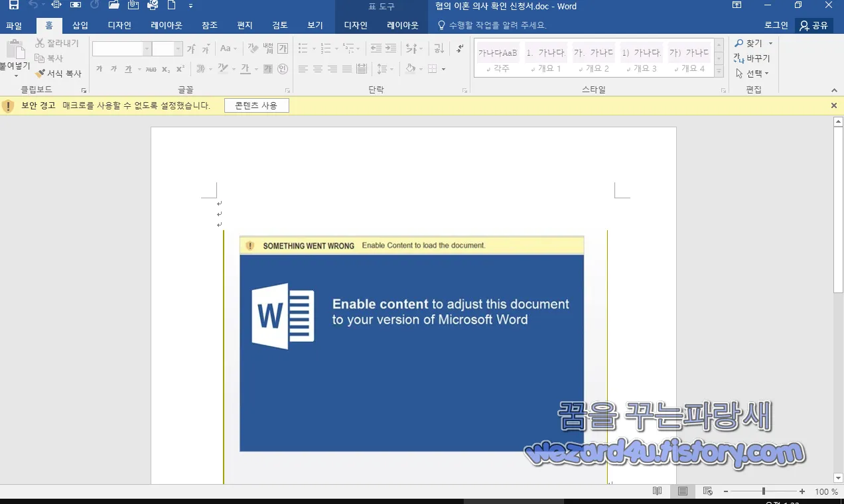Toggle bold formatting
The height and width of the screenshot is (504, 844).
coord(99,69)
